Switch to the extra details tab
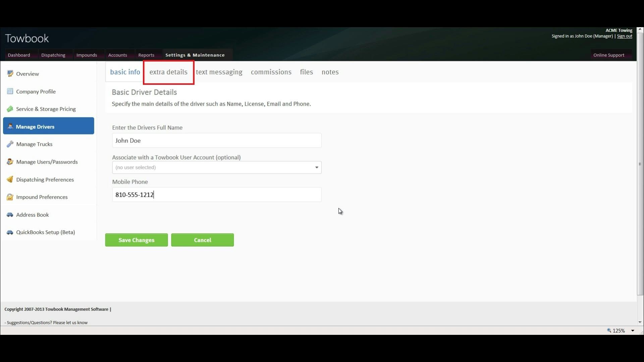644x362 pixels. 168,72
